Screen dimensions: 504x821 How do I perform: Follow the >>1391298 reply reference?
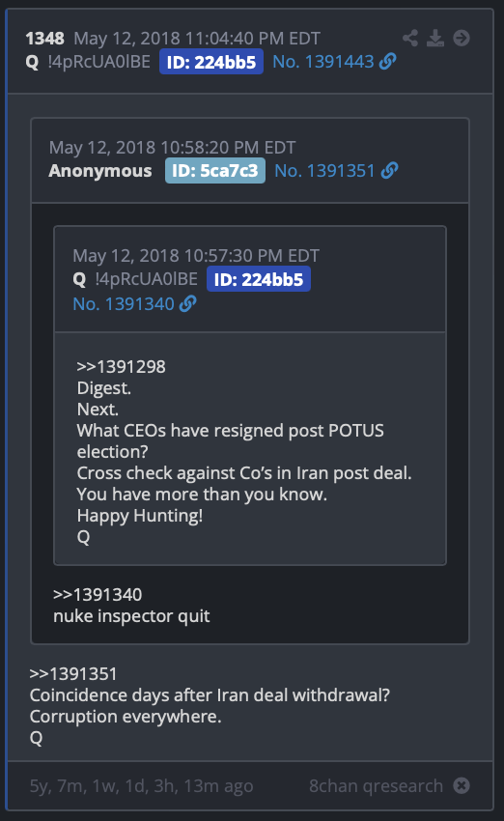121,366
